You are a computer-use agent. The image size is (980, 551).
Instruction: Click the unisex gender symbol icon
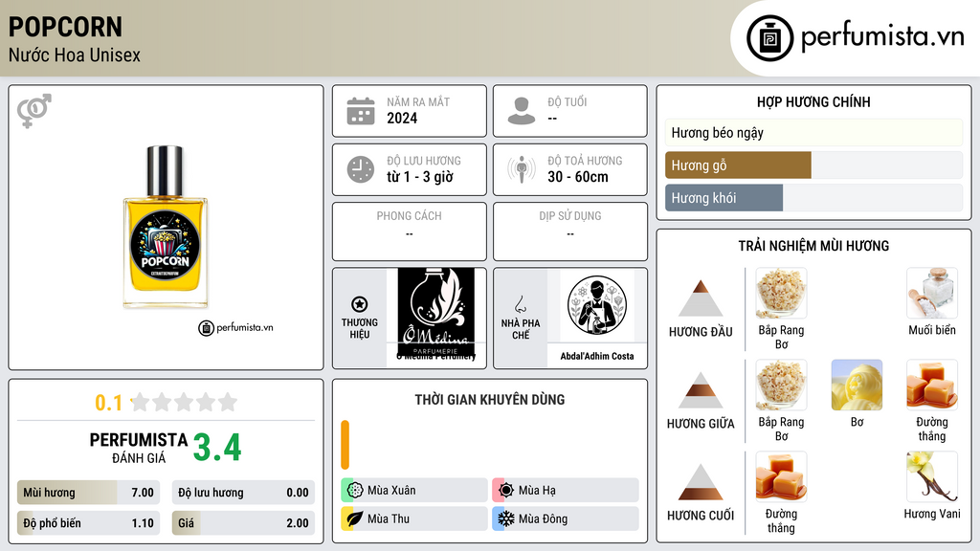point(34,111)
